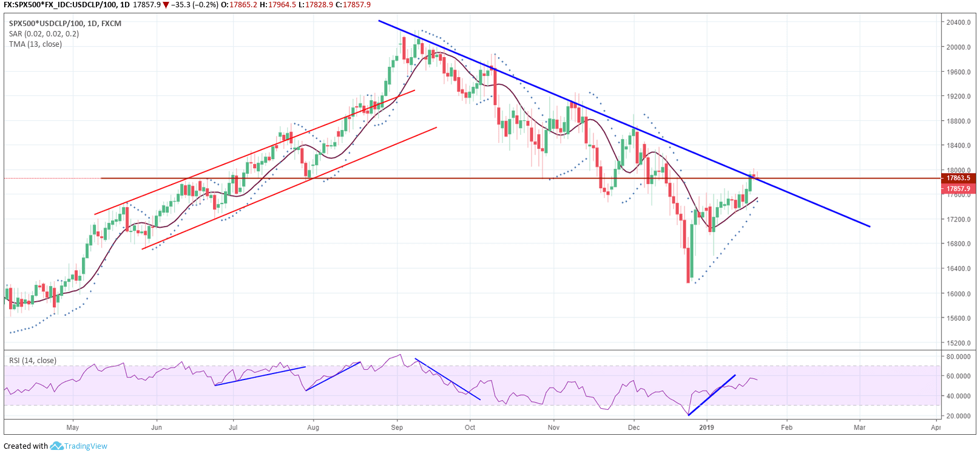Screen dimensions: 980x470
Task: Click the Sep label on time axis
Action: coord(397,427)
